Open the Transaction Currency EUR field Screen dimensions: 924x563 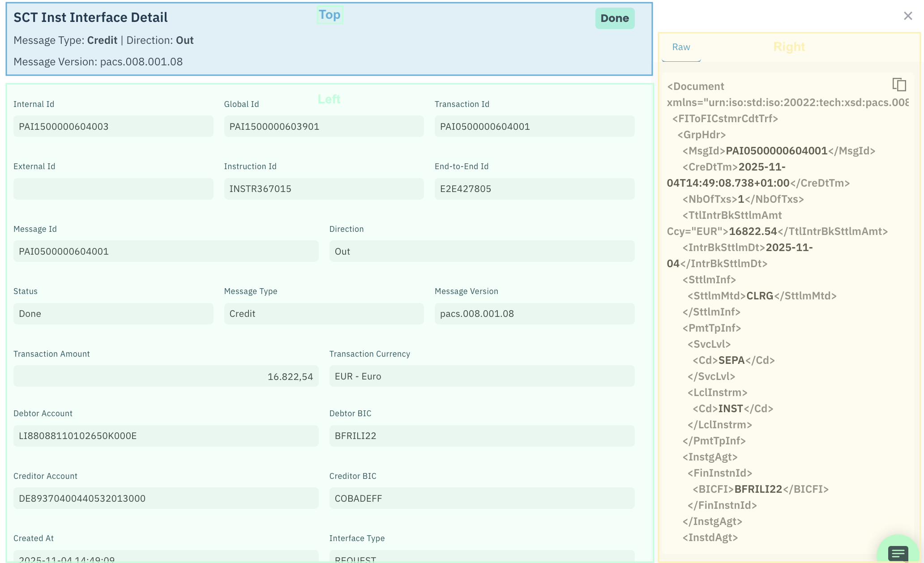click(481, 376)
